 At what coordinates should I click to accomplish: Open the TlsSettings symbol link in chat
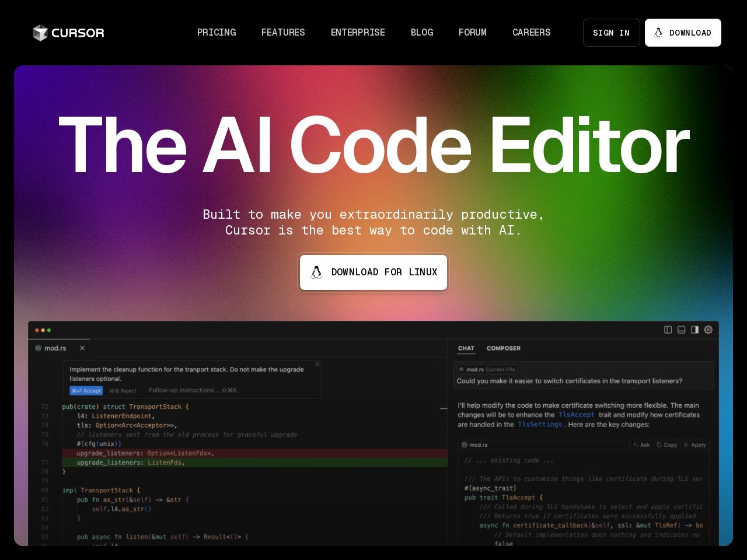click(540, 425)
